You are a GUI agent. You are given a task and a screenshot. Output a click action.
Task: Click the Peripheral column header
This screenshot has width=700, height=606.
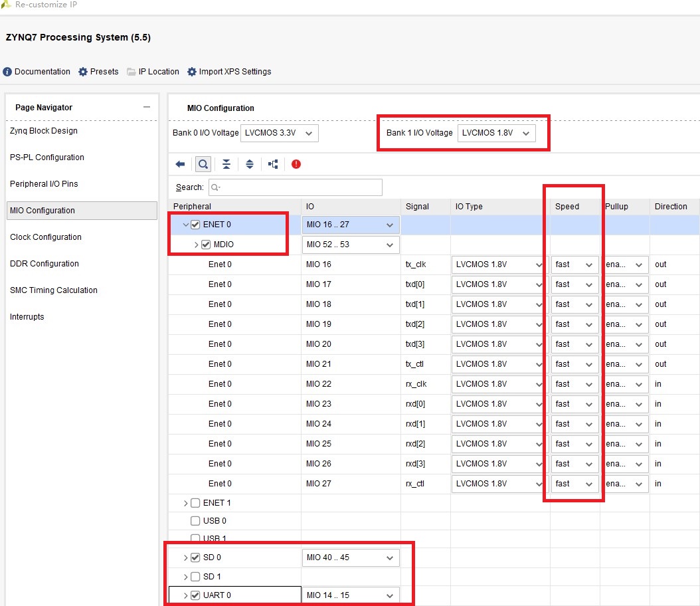(235, 206)
